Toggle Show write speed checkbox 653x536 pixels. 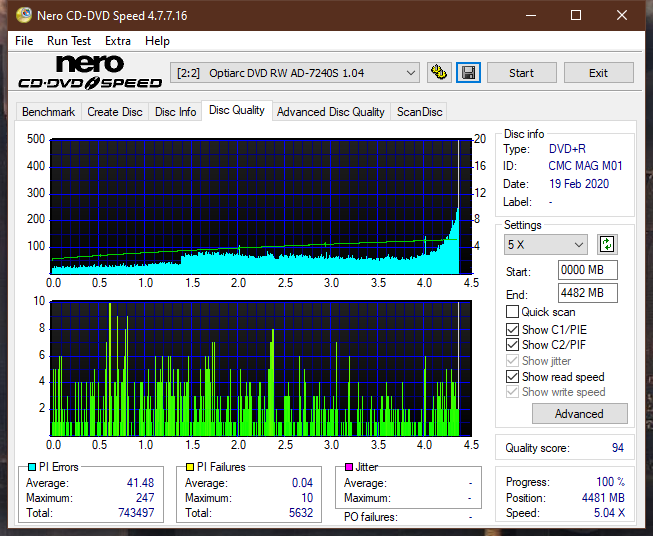pos(512,392)
